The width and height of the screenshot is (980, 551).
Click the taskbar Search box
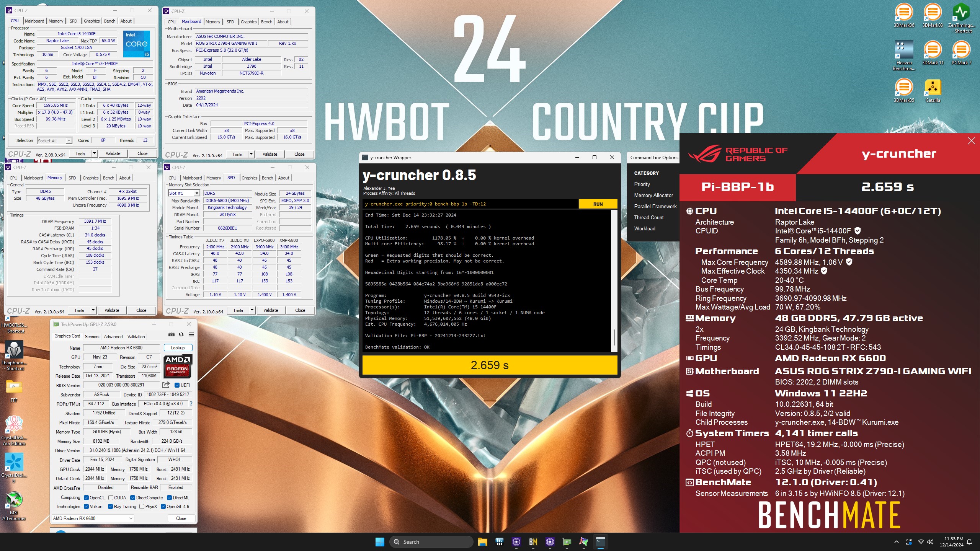coord(431,542)
